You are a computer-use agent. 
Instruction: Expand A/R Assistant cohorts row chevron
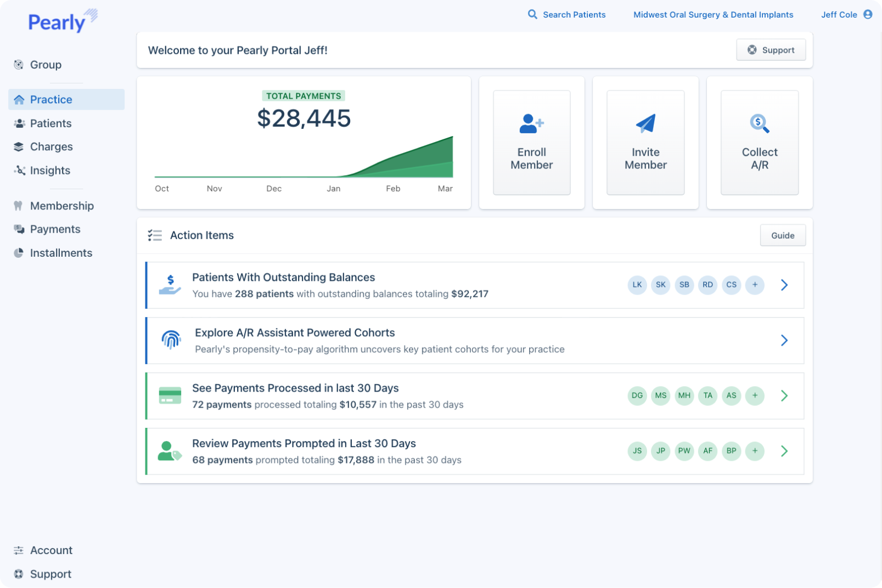[x=784, y=340]
